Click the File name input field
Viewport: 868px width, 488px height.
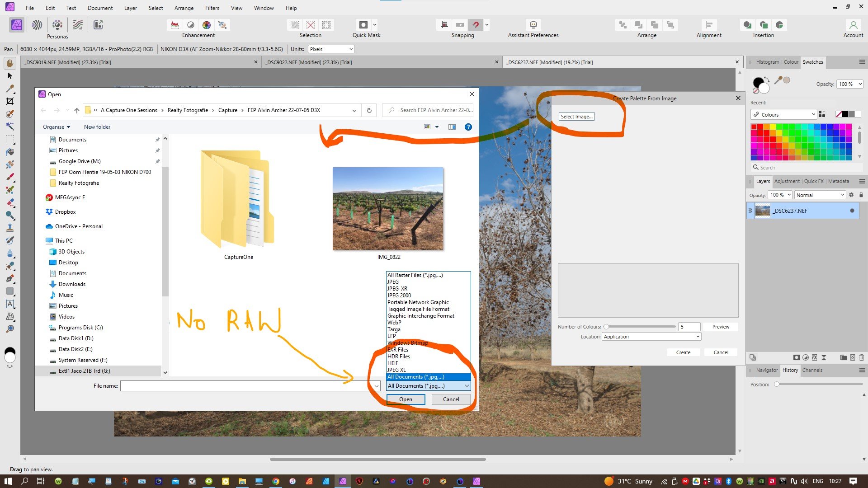coord(246,386)
